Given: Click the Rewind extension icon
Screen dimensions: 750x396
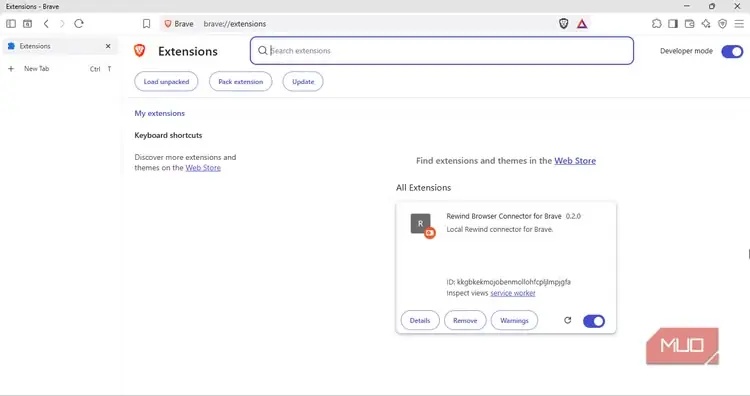Looking at the screenshot, I should click(x=421, y=224).
